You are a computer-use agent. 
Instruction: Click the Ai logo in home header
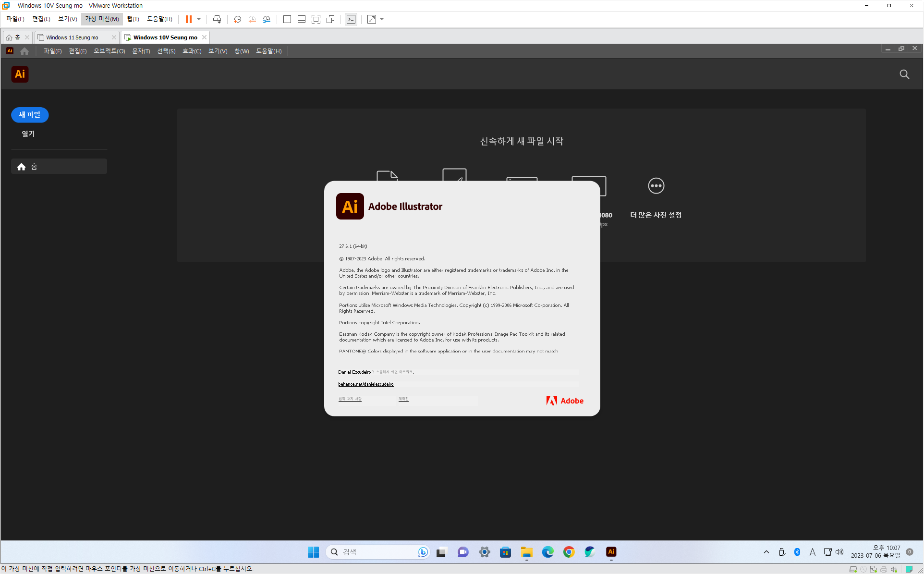(20, 74)
